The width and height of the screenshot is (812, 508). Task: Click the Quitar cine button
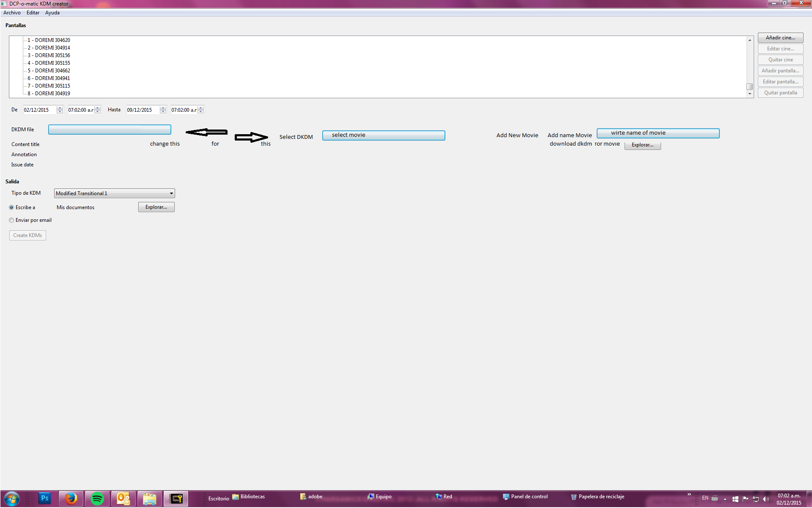click(780, 60)
